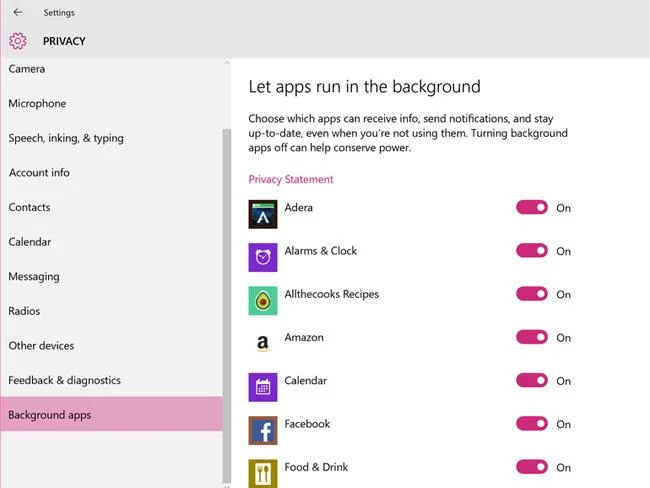Open the Radios privacy section
The height and width of the screenshot is (488, 650).
tap(111, 311)
